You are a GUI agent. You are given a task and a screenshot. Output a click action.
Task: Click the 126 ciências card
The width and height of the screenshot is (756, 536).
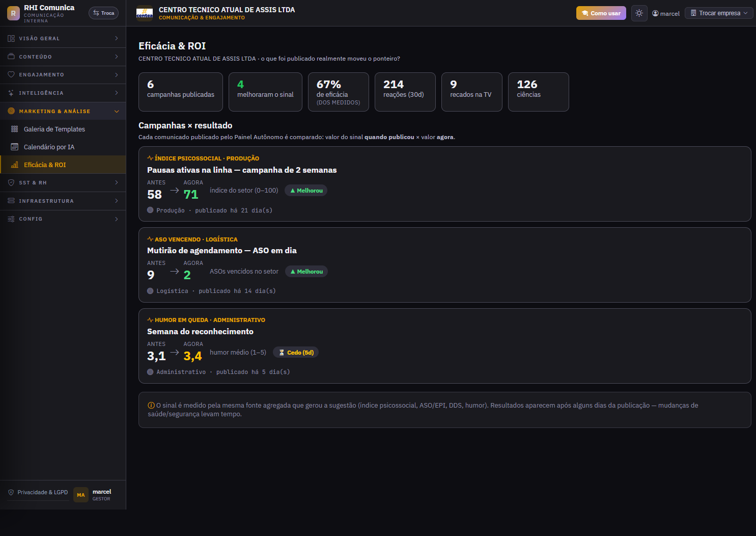click(x=539, y=92)
